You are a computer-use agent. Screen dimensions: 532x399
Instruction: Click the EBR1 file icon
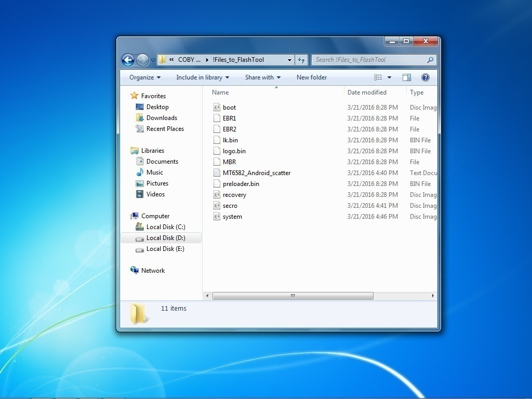(217, 118)
